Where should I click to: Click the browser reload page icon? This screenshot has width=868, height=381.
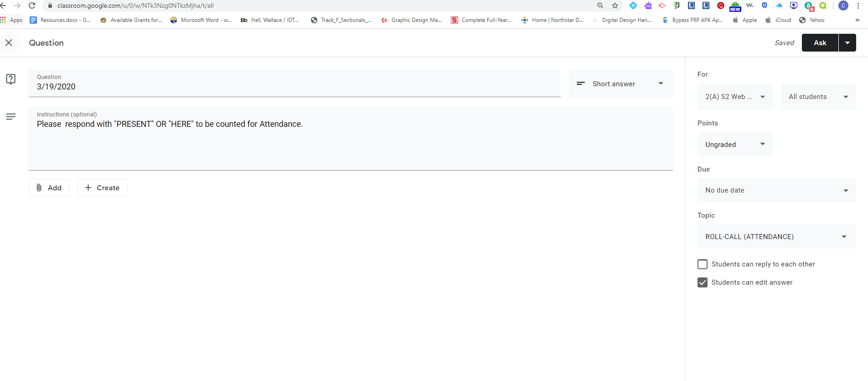point(32,5)
